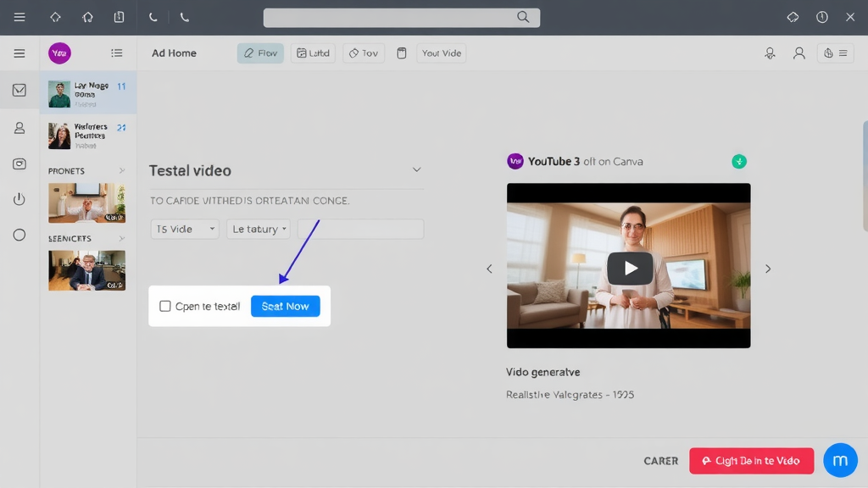Image resolution: width=868 pixels, height=488 pixels.
Task: Click the chat bubble icon in the title bar
Action: [x=793, y=16]
